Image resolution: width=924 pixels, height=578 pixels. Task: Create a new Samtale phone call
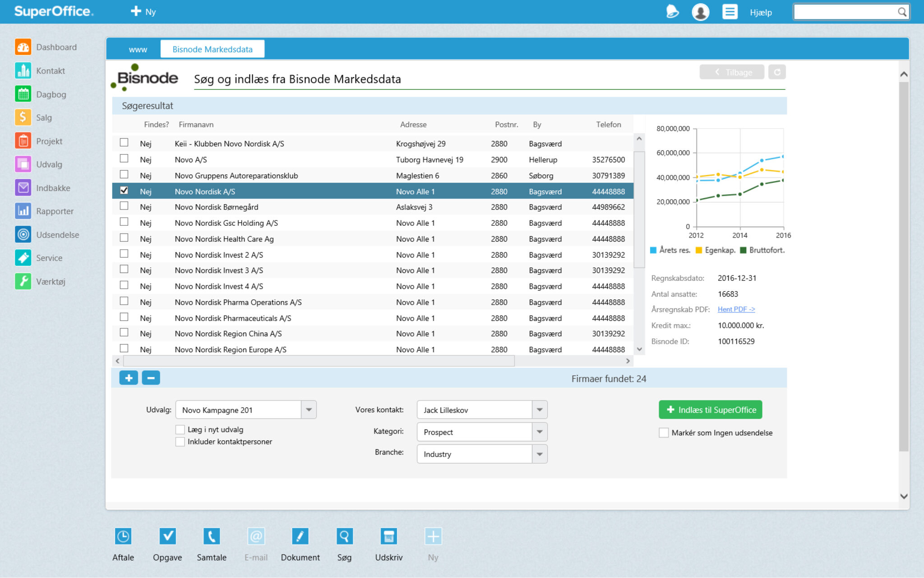(x=212, y=536)
